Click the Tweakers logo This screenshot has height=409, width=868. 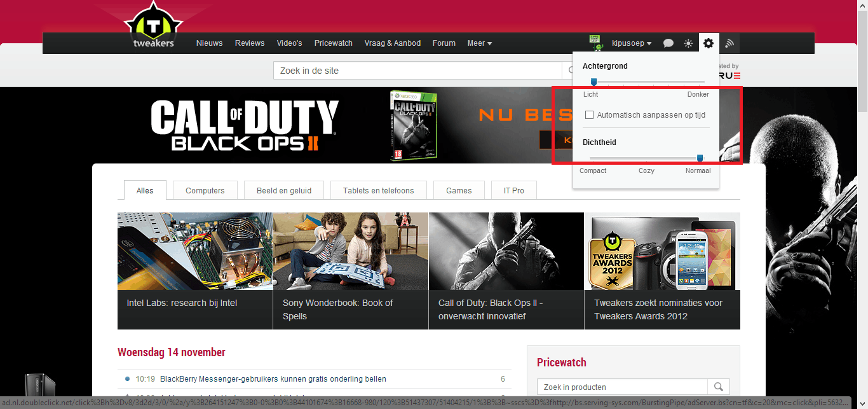pos(153,25)
